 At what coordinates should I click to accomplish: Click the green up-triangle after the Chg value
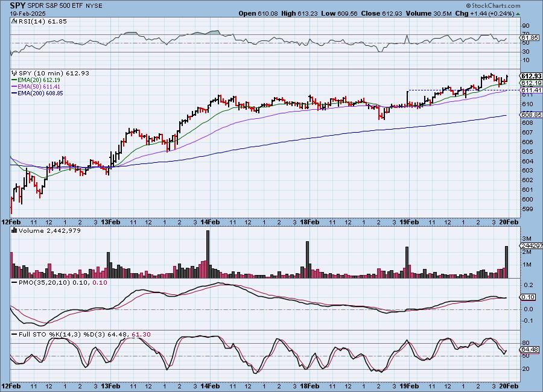[518, 13]
